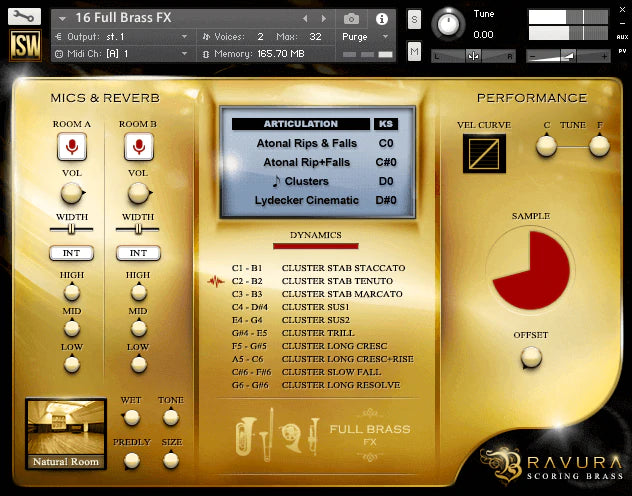Click CLUSTER TRILL mapping text

[318, 333]
